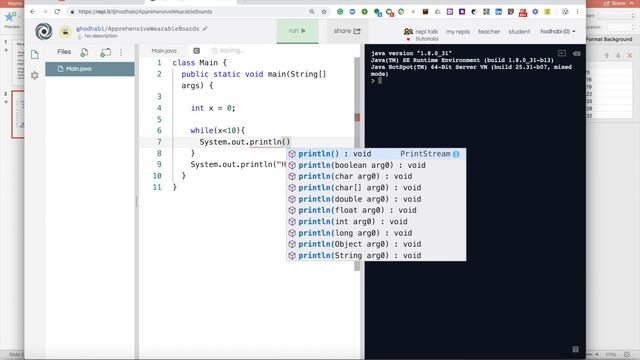Choose println(long arg0) suggestion
The height and width of the screenshot is (360, 640).
click(376, 233)
